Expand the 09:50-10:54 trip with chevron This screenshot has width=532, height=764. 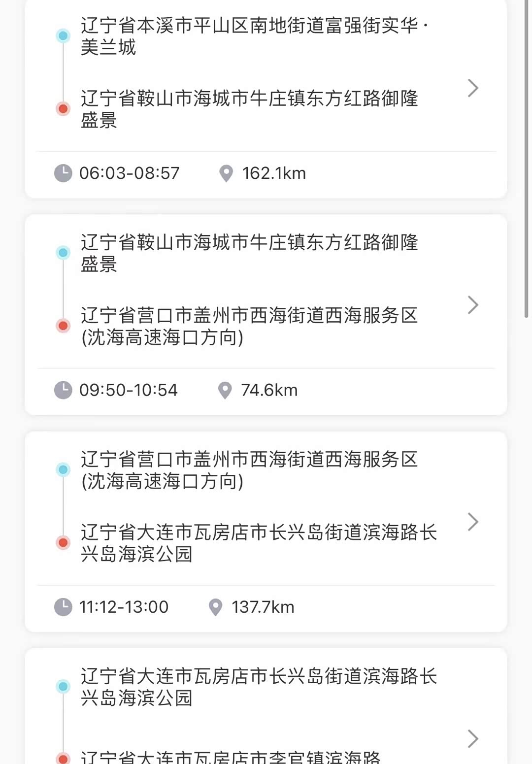[x=473, y=305]
